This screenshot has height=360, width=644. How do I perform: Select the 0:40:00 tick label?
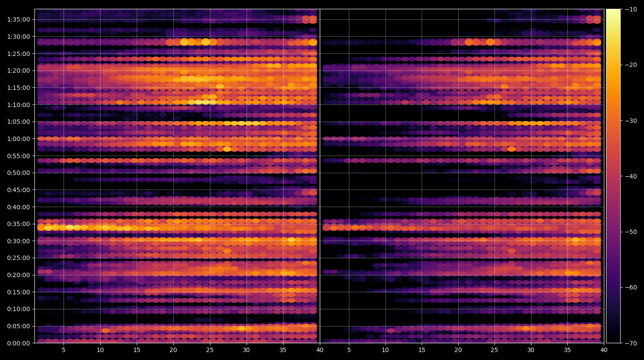tap(19, 207)
